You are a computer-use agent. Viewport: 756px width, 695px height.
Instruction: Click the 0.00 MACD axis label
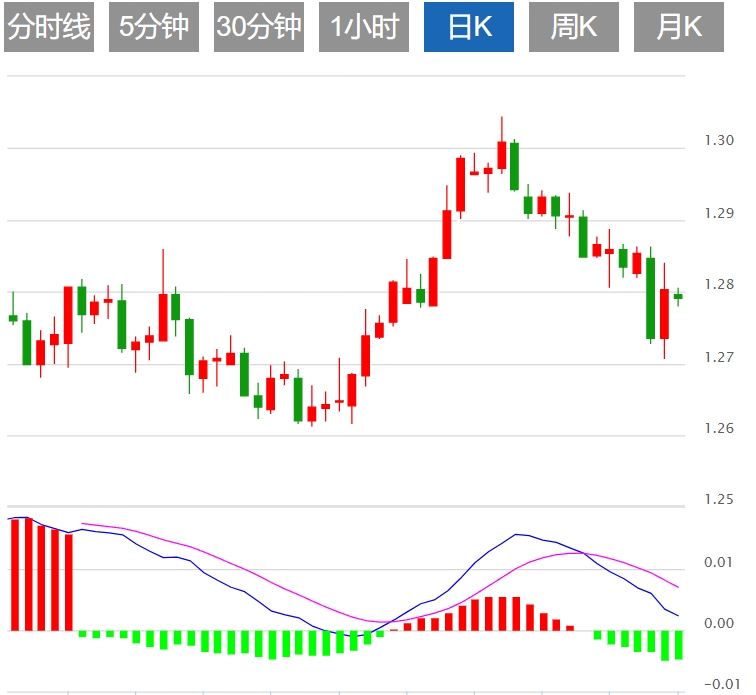click(x=719, y=624)
